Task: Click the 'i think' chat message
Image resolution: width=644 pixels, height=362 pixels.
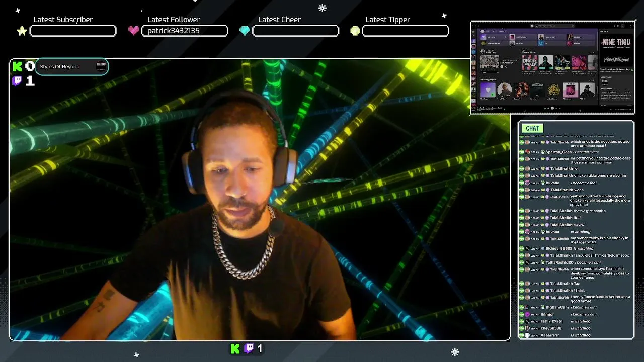Action: (575, 290)
